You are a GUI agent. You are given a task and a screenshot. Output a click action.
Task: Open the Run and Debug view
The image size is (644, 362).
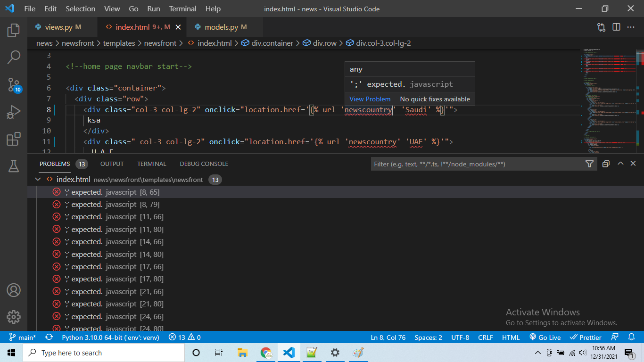click(x=14, y=112)
